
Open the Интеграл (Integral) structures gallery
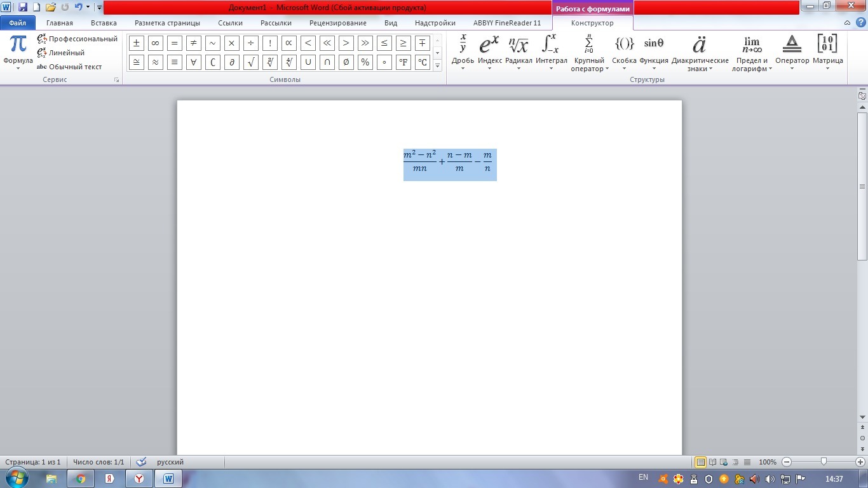[552, 52]
